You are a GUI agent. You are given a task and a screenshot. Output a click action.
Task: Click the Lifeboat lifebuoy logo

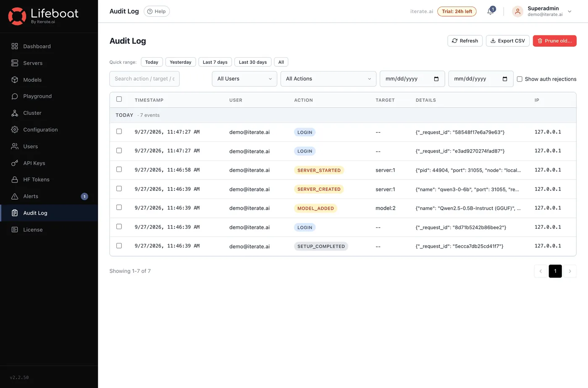point(17,16)
